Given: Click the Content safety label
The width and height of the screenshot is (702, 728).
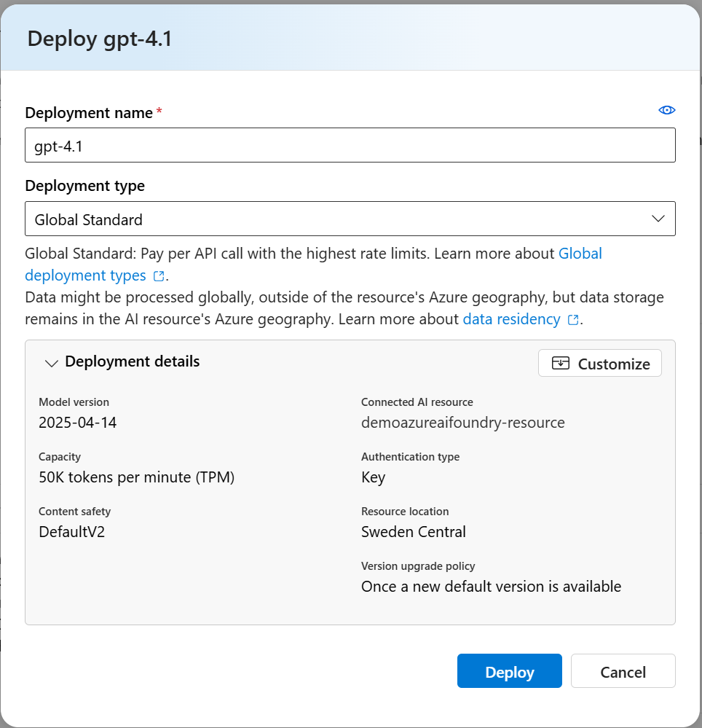Looking at the screenshot, I should click(75, 512).
